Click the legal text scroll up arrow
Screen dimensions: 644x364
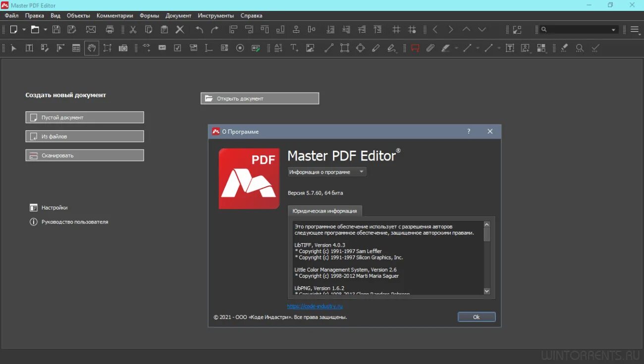[486, 224]
